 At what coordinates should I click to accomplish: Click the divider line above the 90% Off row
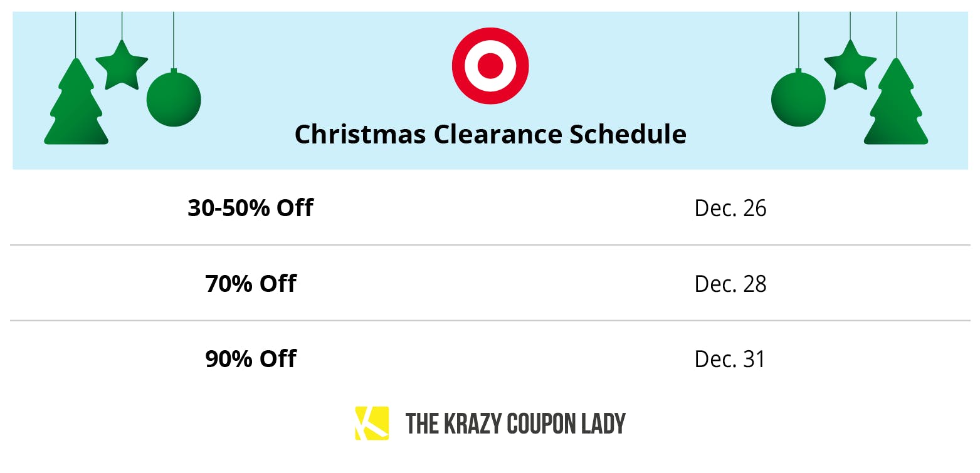click(x=490, y=321)
